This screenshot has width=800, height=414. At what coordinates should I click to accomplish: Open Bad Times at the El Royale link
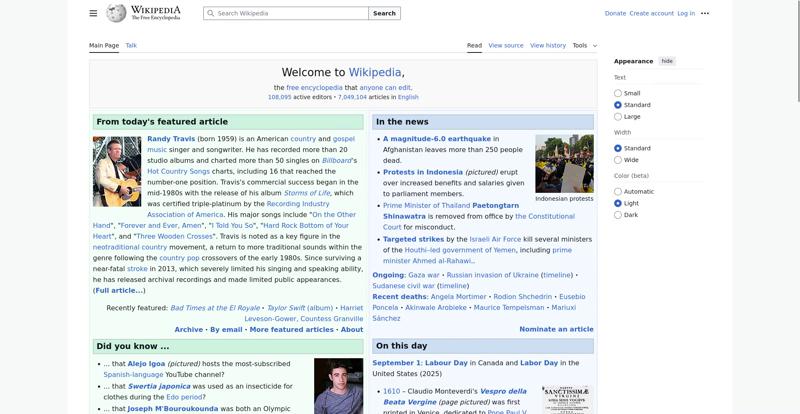click(x=215, y=308)
